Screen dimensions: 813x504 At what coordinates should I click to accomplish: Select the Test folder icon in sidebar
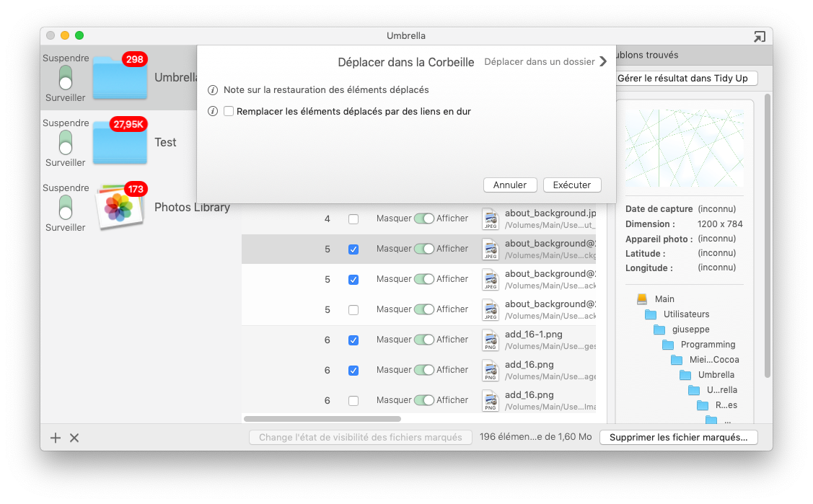120,143
